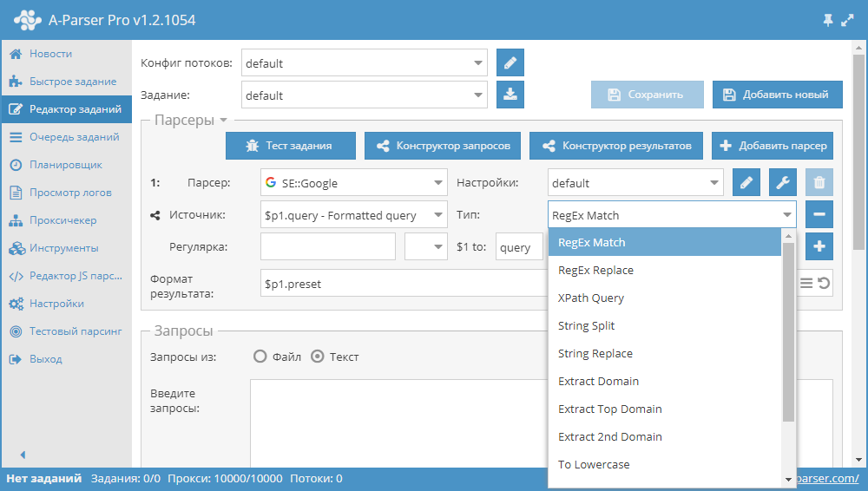Image resolution: width=868 pixels, height=491 pixels.
Task: Choose To Lowercase option
Action: point(664,464)
